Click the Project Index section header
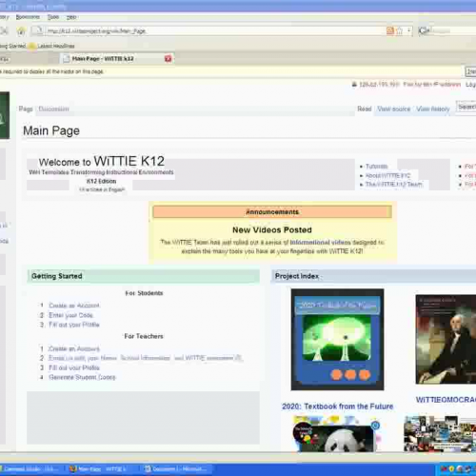This screenshot has width=476, height=476. point(373,276)
